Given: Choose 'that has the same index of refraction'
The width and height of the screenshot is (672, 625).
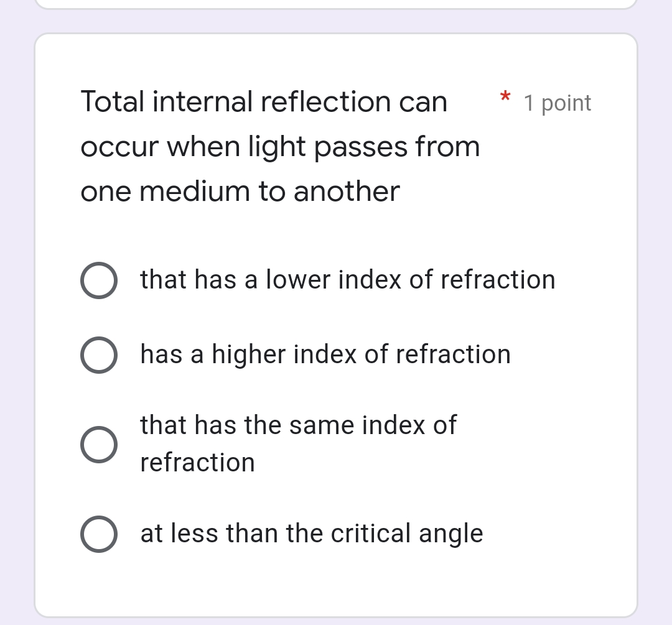Looking at the screenshot, I should [299, 443].
